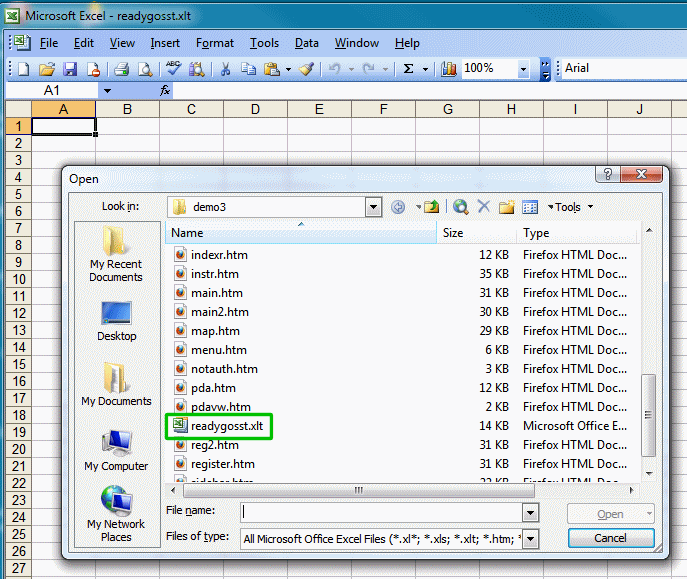This screenshot has height=579, width=687.
Task: Click the New workbook toolbar icon
Action: 23,69
